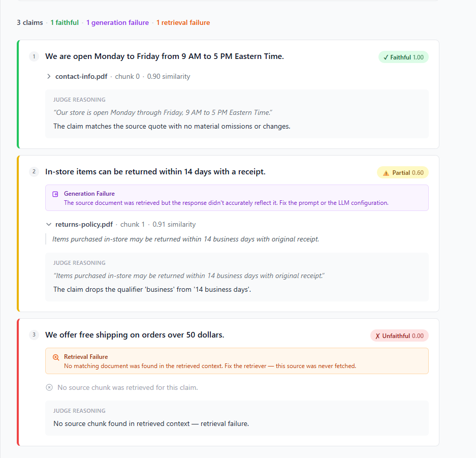This screenshot has width=476, height=458.
Task: Click the claim number 1 circle
Action: click(34, 56)
